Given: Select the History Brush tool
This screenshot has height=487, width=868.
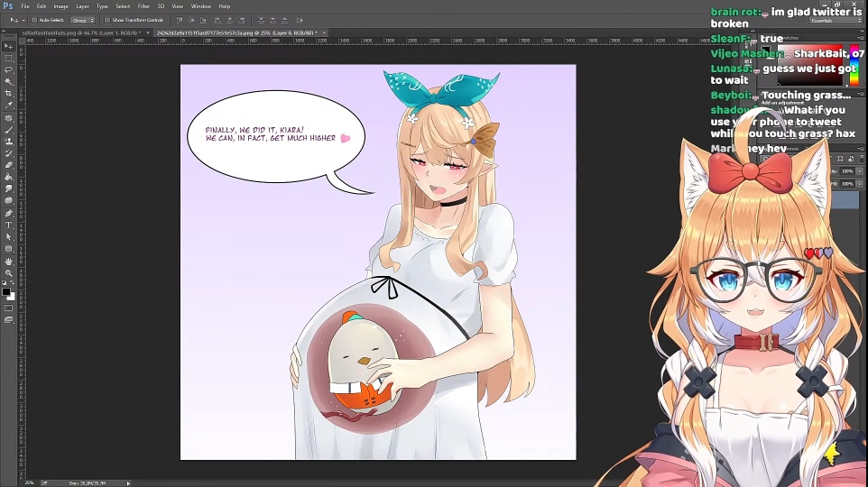Looking at the screenshot, I should tap(8, 153).
